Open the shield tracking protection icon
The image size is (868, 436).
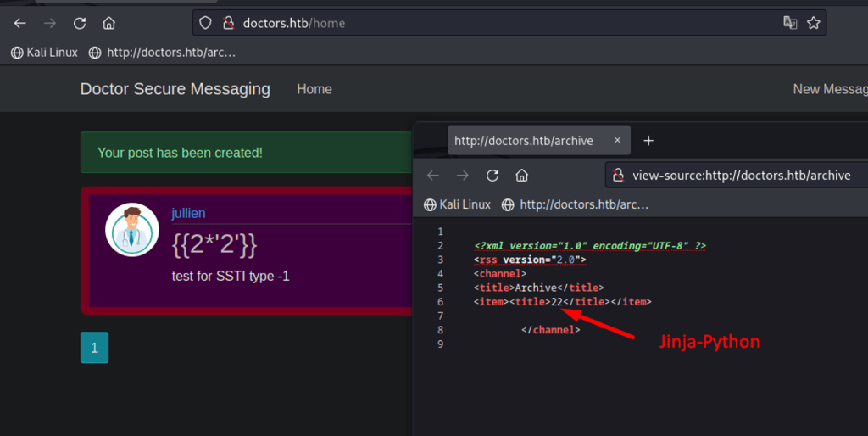(x=205, y=23)
